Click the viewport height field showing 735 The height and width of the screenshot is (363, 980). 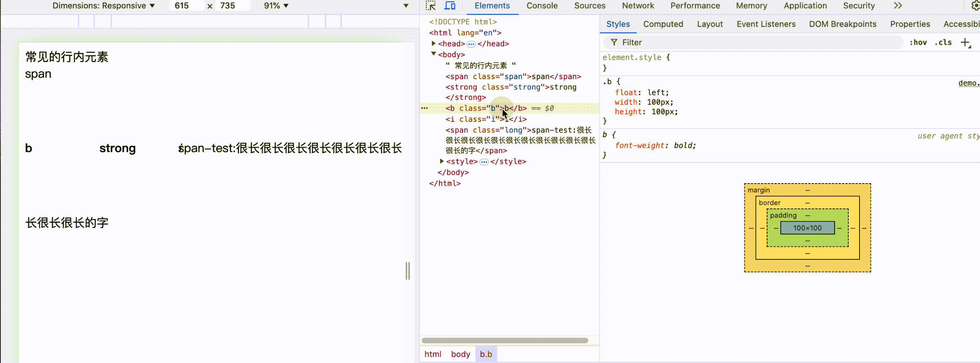233,6
